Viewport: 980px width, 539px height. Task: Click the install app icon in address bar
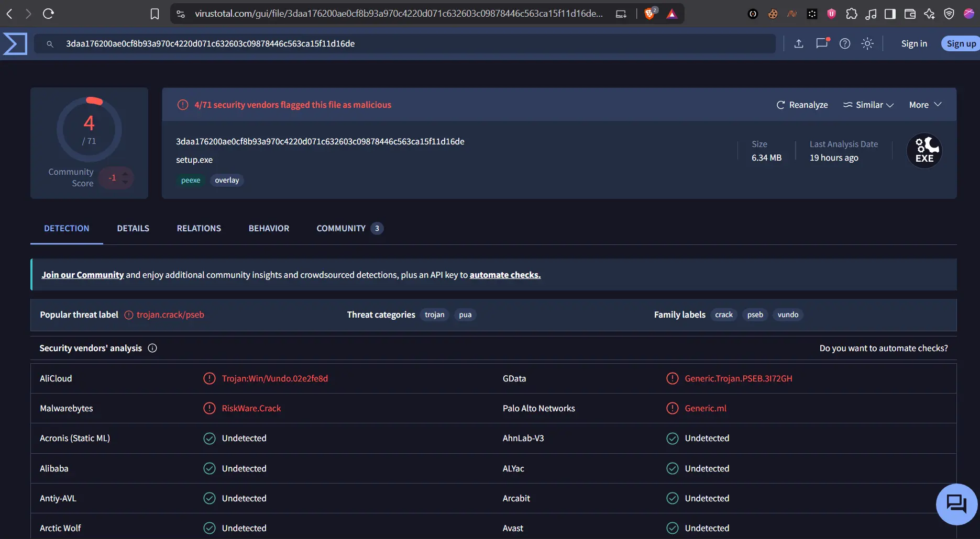click(x=621, y=14)
